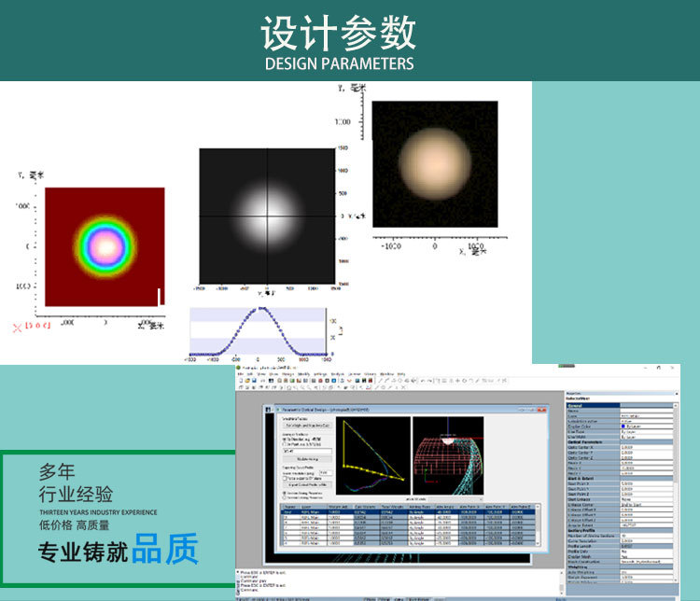Click the command line text area
The image size is (700, 601).
(398, 581)
